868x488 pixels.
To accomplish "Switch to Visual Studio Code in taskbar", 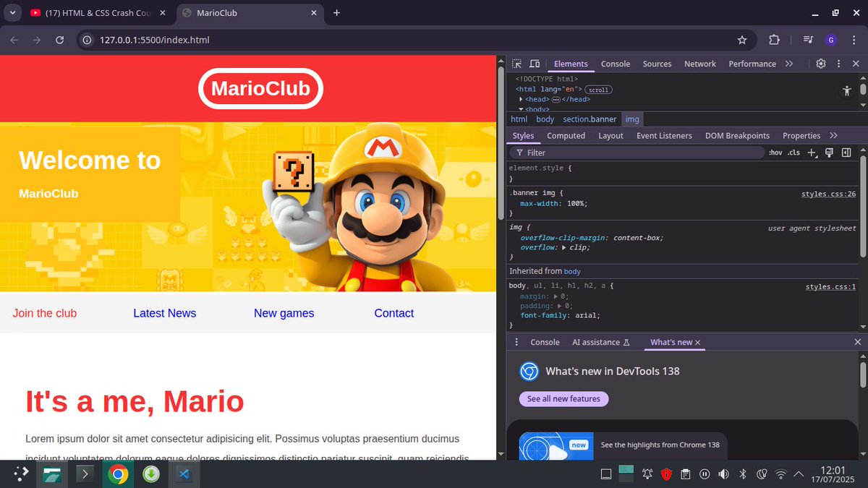I will [184, 474].
